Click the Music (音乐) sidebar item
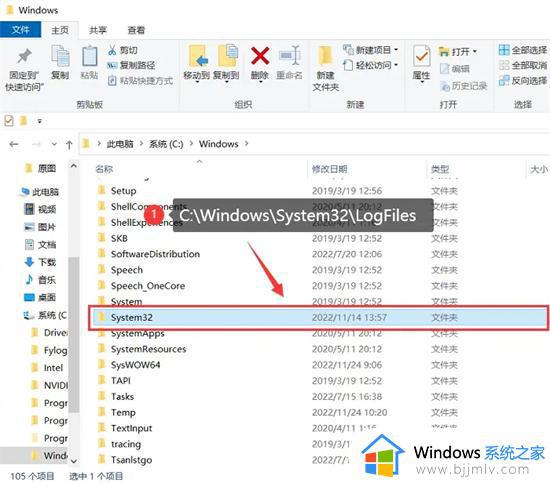Image resolution: width=550 pixels, height=483 pixels. click(x=40, y=280)
